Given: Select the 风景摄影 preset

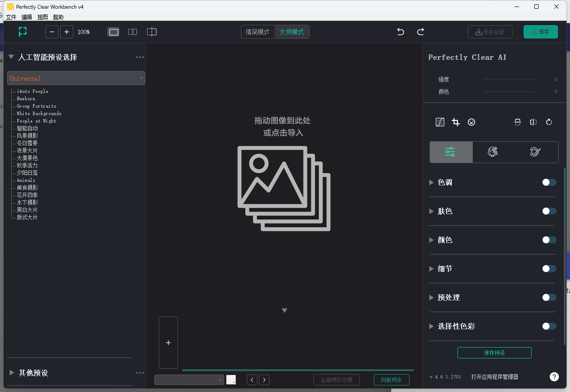Looking at the screenshot, I should coord(27,136).
